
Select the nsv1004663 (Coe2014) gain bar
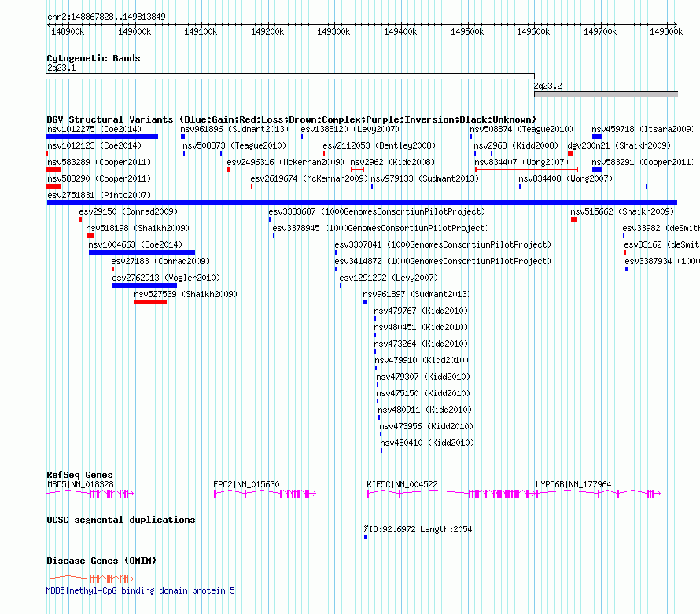pos(142,252)
